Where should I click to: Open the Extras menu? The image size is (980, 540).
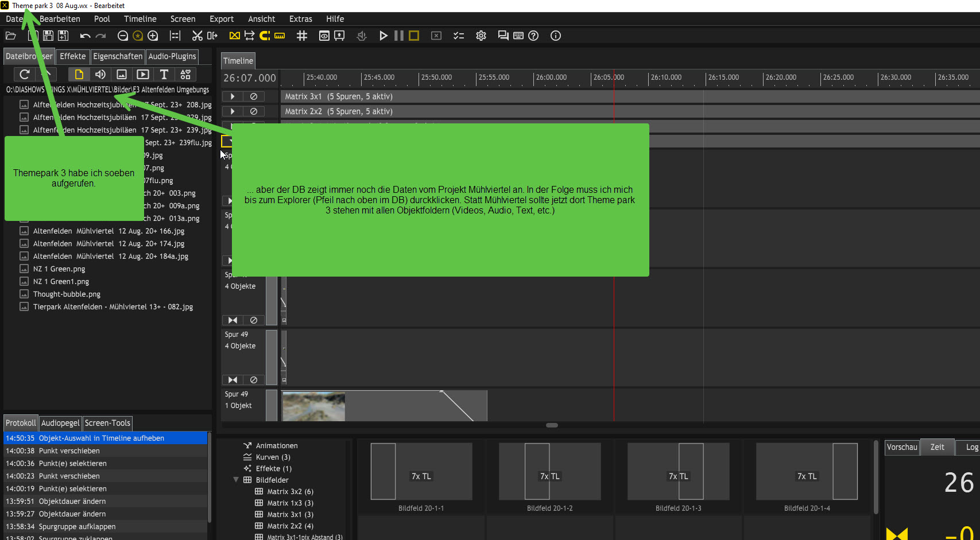click(x=301, y=19)
